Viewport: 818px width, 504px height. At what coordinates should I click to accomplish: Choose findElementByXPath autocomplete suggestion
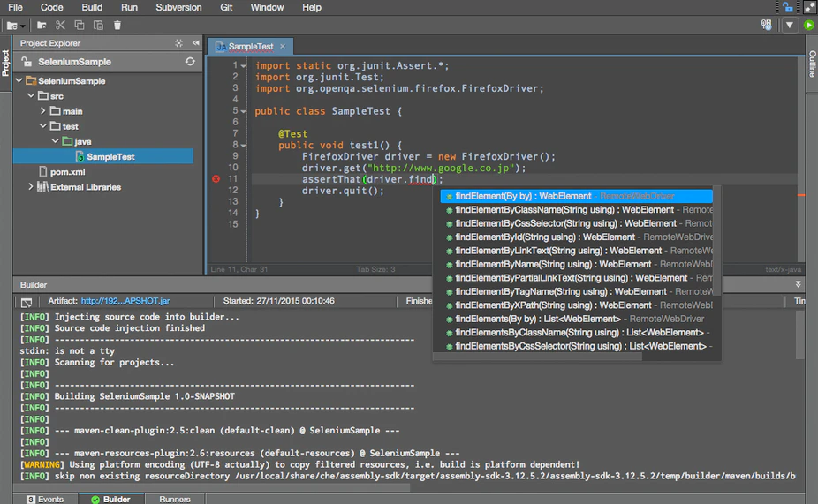click(x=577, y=305)
